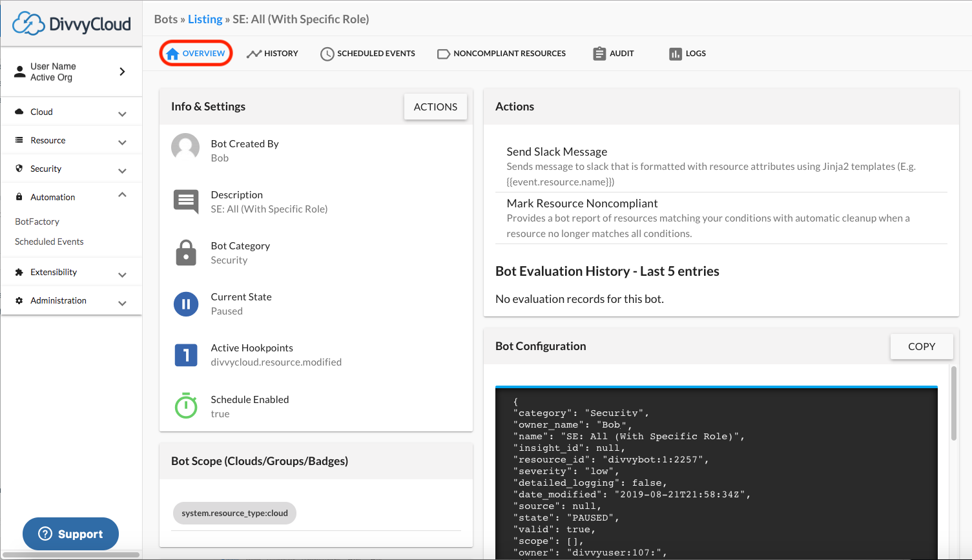The height and width of the screenshot is (560, 972).
Task: Click the Active Hookpoints number icon
Action: [x=186, y=355]
